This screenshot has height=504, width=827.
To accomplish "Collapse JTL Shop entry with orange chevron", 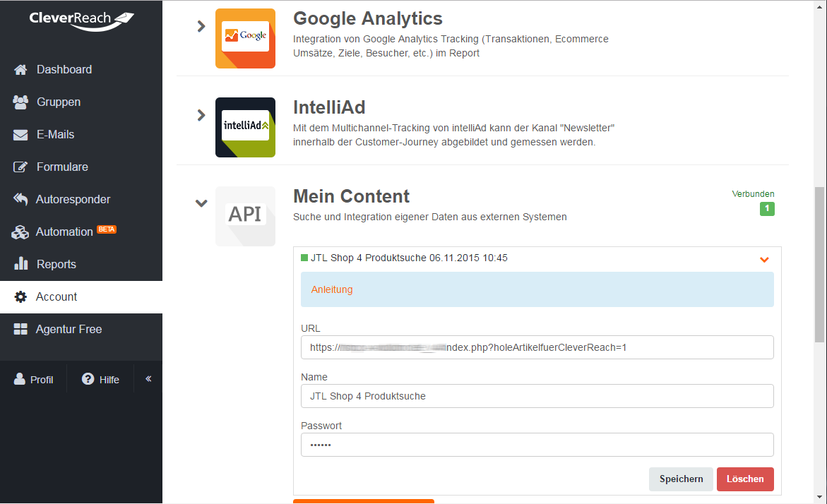I will 764,259.
